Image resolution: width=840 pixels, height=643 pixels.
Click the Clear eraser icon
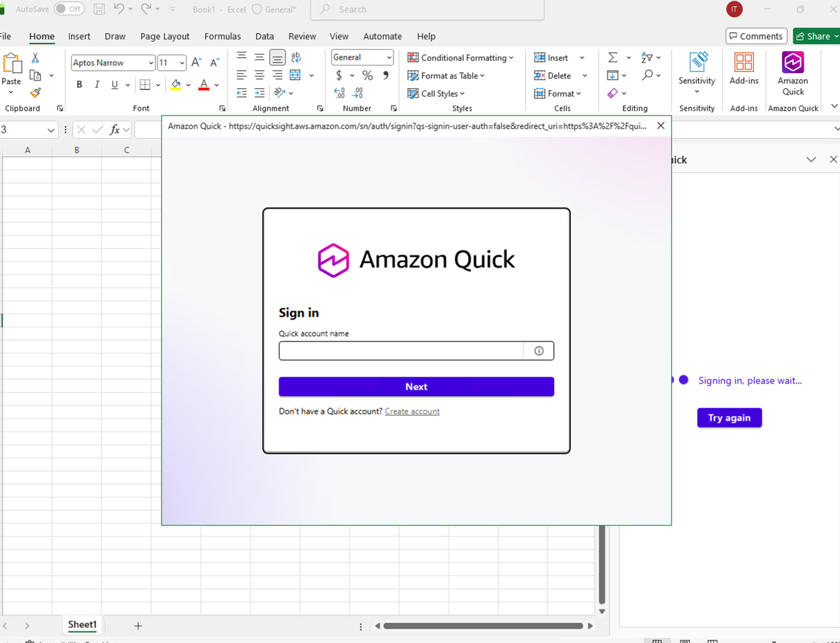tap(612, 93)
